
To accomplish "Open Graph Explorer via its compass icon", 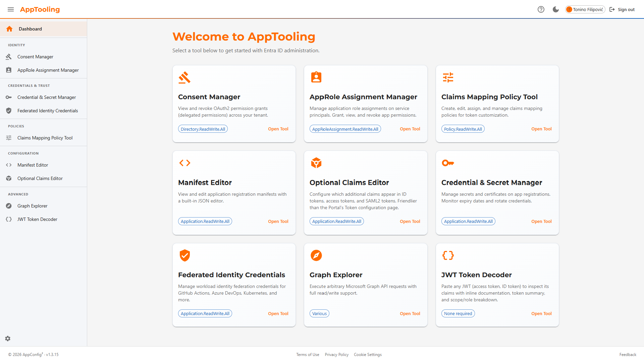I will pos(8,206).
